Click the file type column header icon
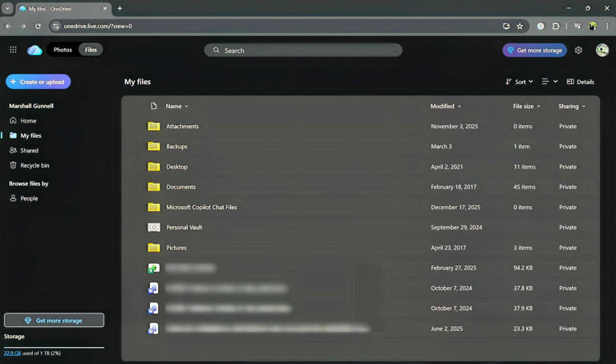616x364 pixels. [154, 106]
